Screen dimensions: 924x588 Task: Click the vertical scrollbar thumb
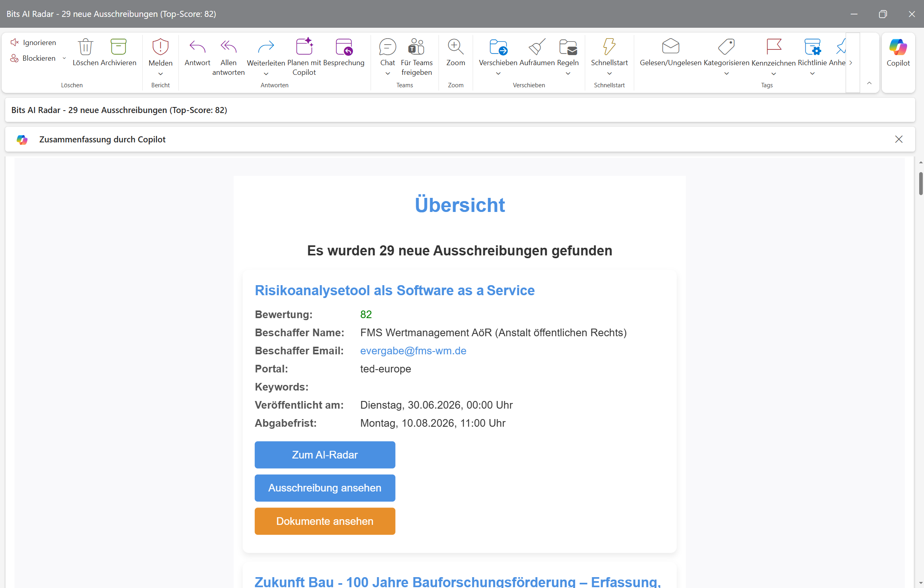(920, 183)
